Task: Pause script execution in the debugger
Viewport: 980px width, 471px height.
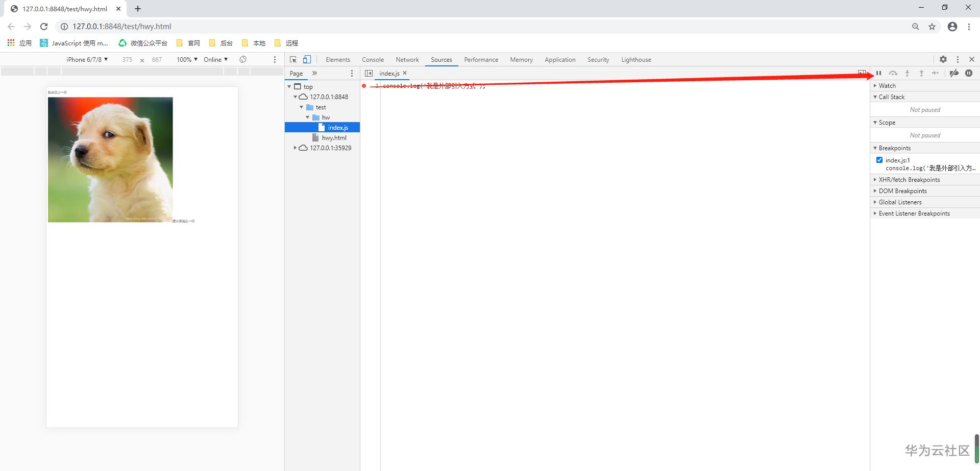Action: [878, 73]
